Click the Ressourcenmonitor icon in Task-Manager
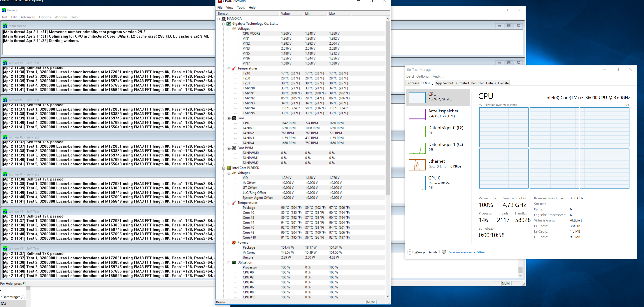The width and height of the screenshot is (644, 307). click(444, 252)
